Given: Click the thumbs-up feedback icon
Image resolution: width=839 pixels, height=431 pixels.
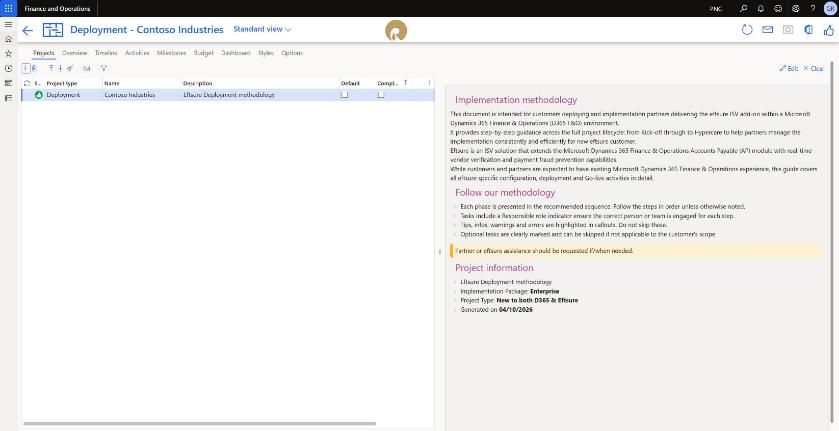Looking at the screenshot, I should [828, 30].
